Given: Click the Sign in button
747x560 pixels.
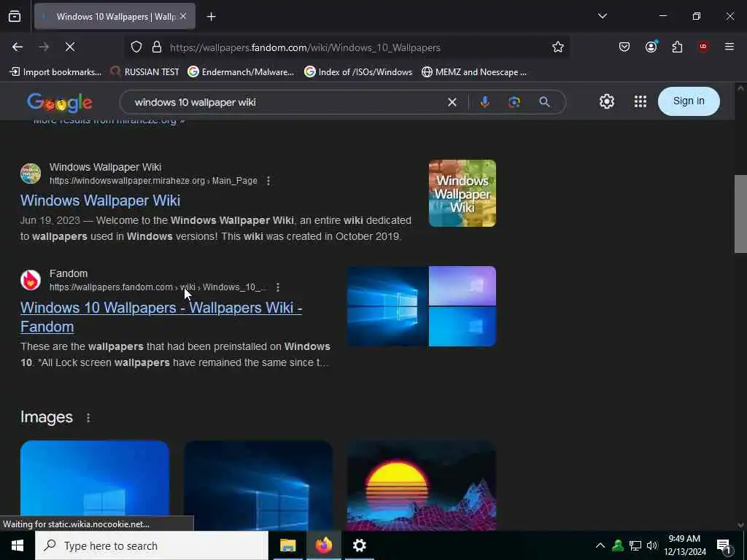Looking at the screenshot, I should [689, 101].
